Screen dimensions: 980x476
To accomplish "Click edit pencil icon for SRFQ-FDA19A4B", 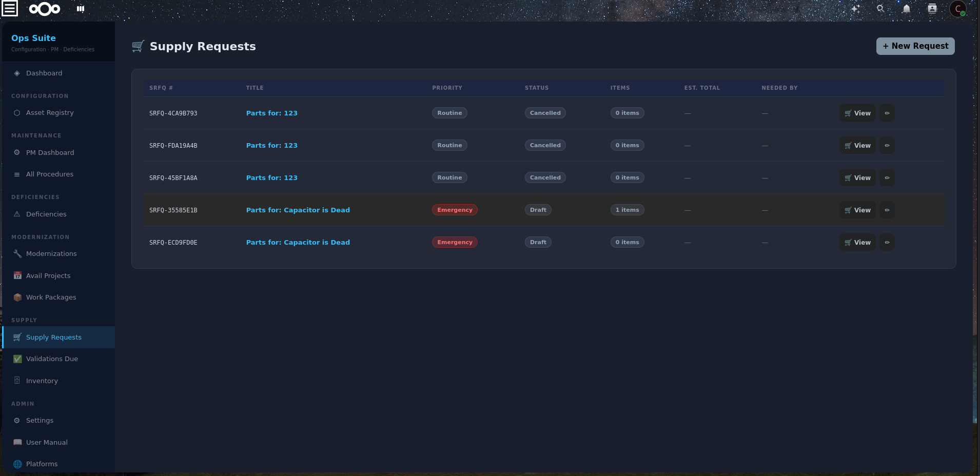I will click(887, 146).
